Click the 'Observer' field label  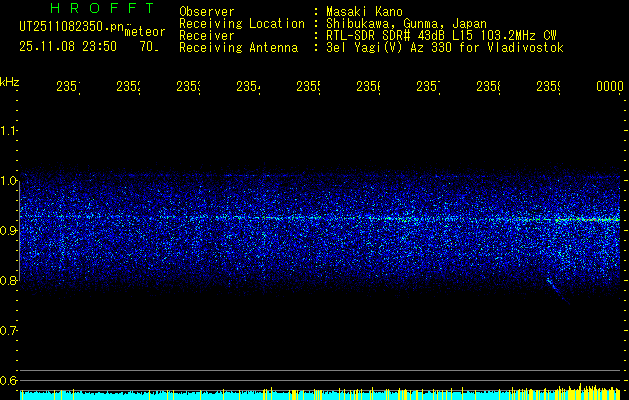click(x=207, y=11)
